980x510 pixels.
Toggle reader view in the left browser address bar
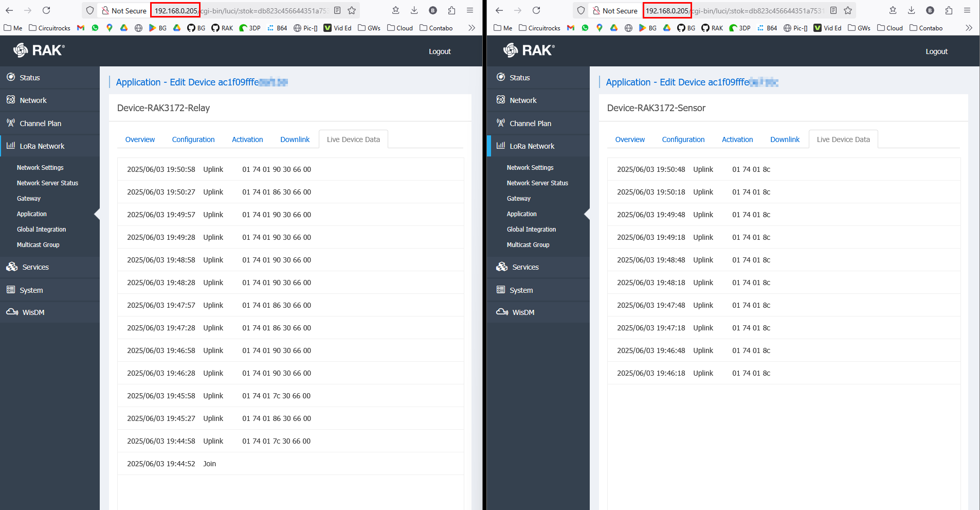(x=337, y=10)
